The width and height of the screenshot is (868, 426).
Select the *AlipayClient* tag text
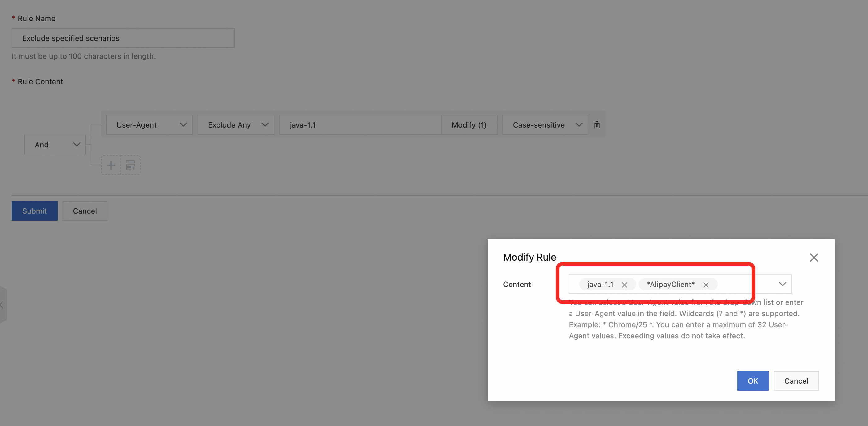671,285
